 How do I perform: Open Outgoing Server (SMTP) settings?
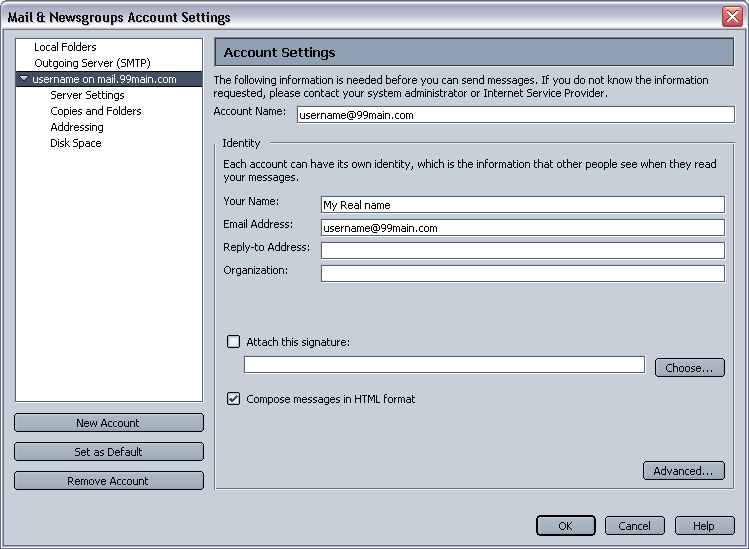pos(92,63)
